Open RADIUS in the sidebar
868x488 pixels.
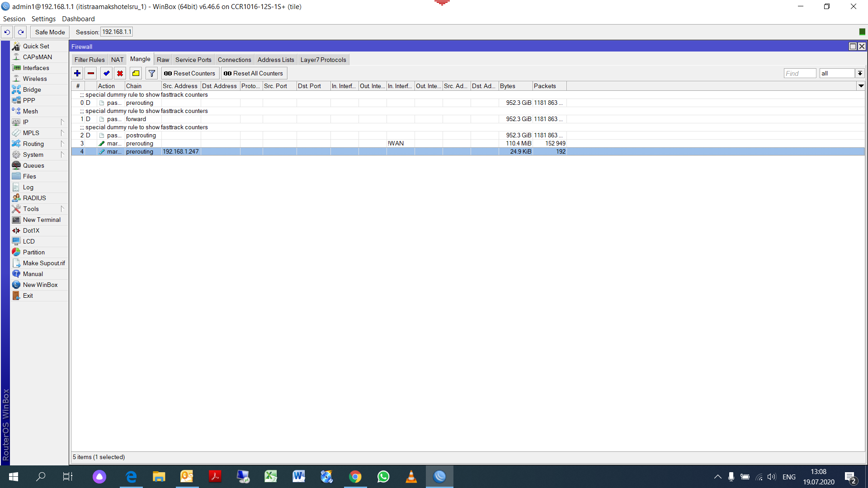tap(39, 198)
